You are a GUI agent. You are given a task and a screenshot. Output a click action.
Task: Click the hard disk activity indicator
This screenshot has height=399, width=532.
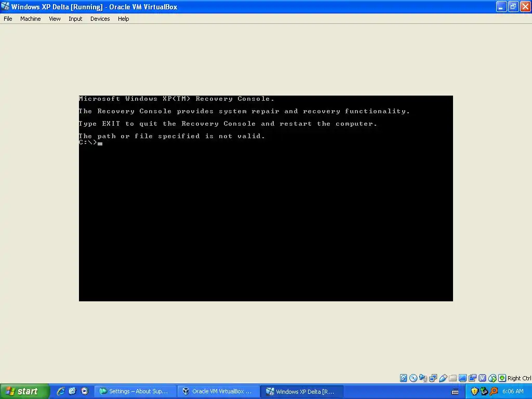point(403,378)
